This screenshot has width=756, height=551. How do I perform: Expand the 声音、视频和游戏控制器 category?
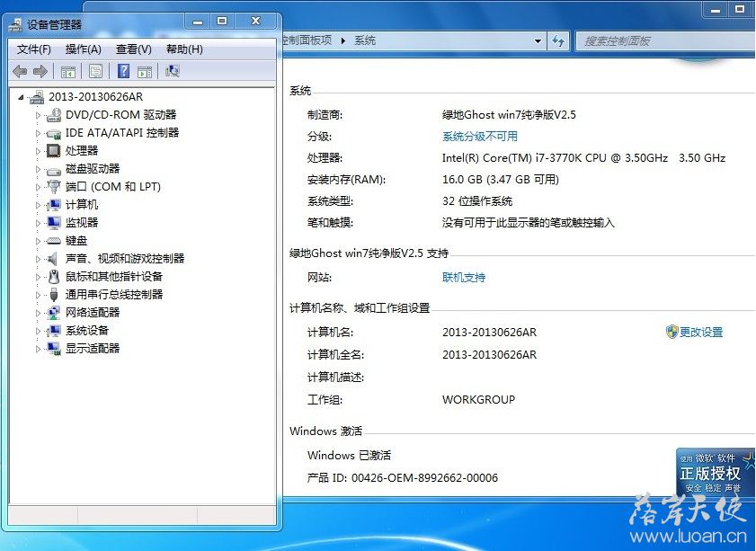coord(38,259)
